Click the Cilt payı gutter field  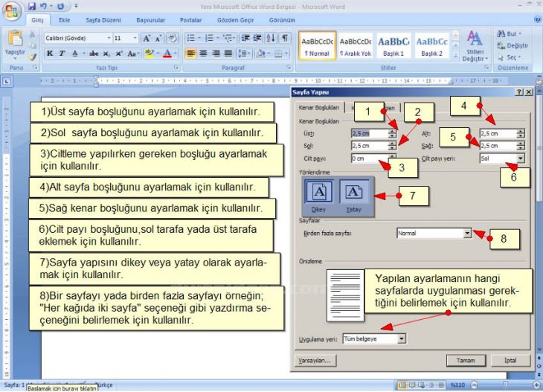370,158
